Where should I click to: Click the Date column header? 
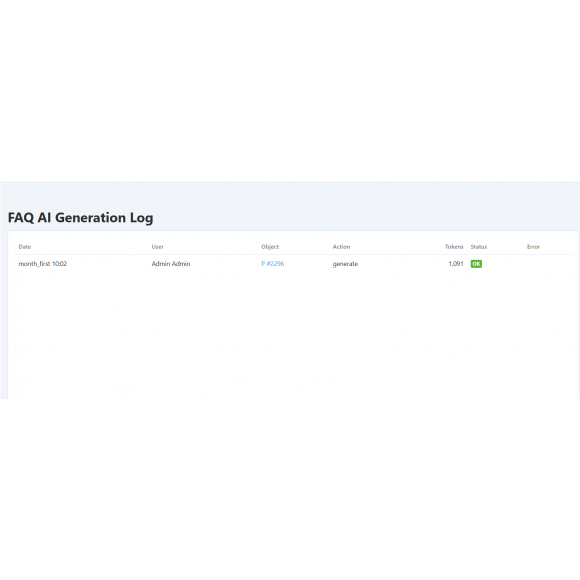[25, 247]
